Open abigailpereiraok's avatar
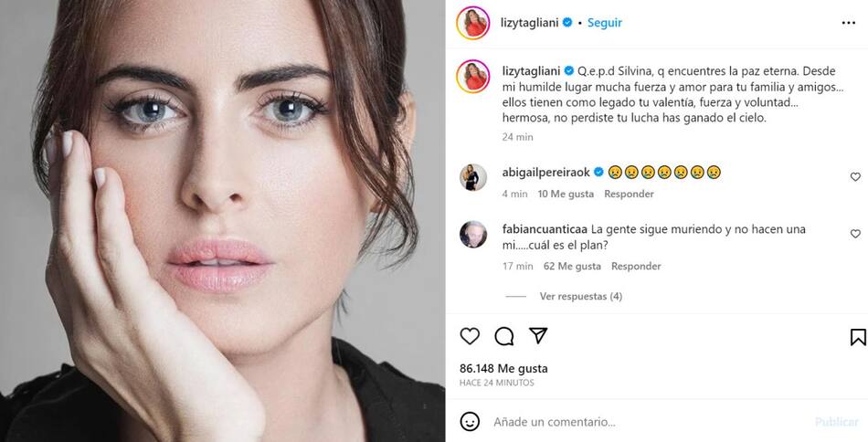 (473, 177)
